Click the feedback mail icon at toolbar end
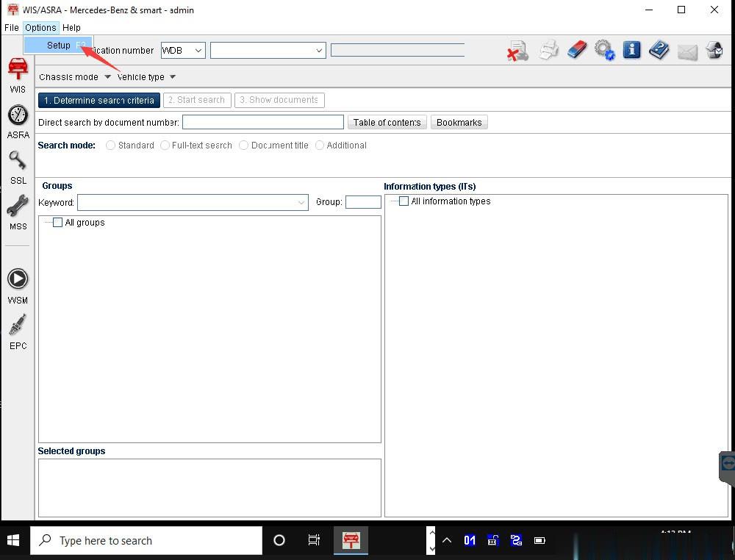The width and height of the screenshot is (735, 560). [x=715, y=50]
